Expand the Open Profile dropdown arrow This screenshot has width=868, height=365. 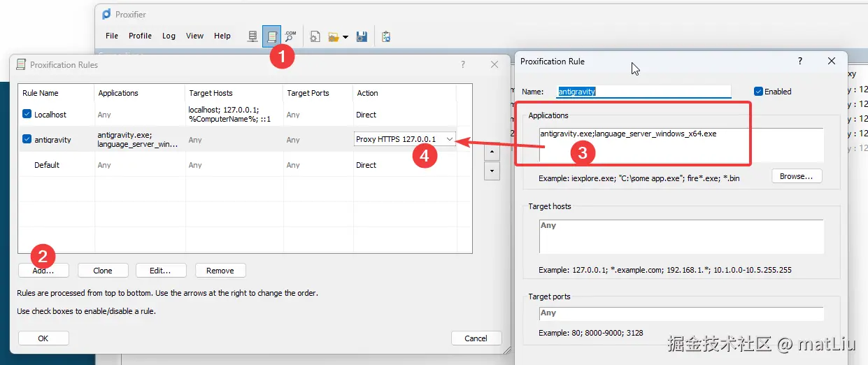[x=346, y=36]
